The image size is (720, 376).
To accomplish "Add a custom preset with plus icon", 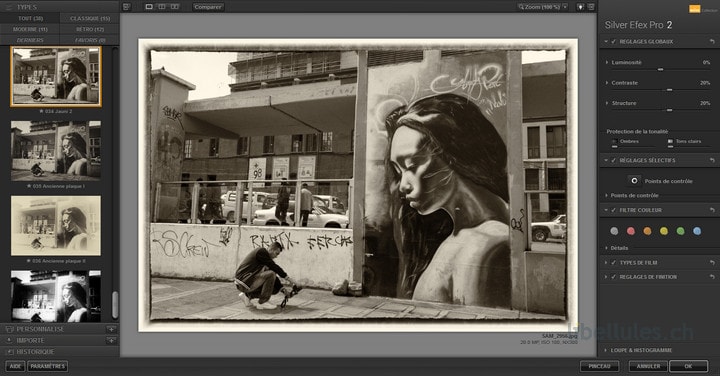I will coord(112,329).
